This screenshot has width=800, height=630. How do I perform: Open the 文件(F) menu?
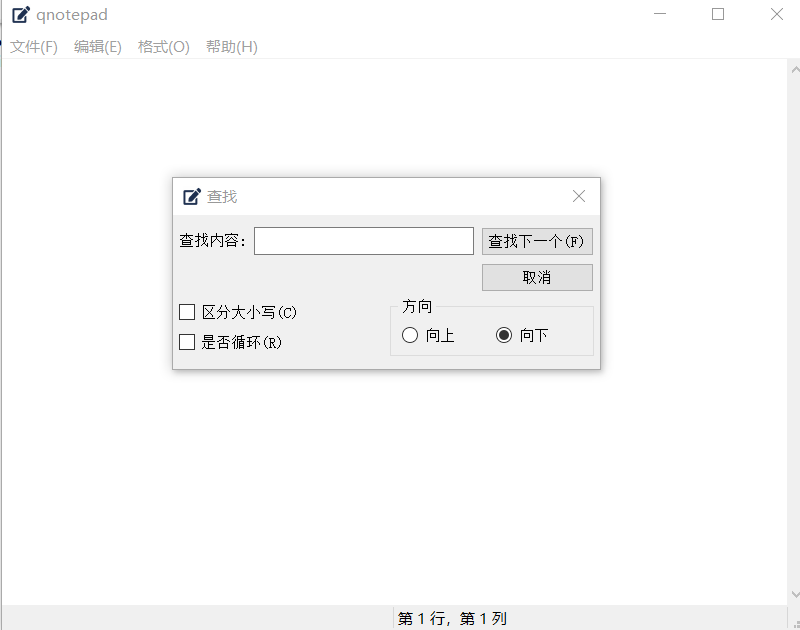[34, 47]
